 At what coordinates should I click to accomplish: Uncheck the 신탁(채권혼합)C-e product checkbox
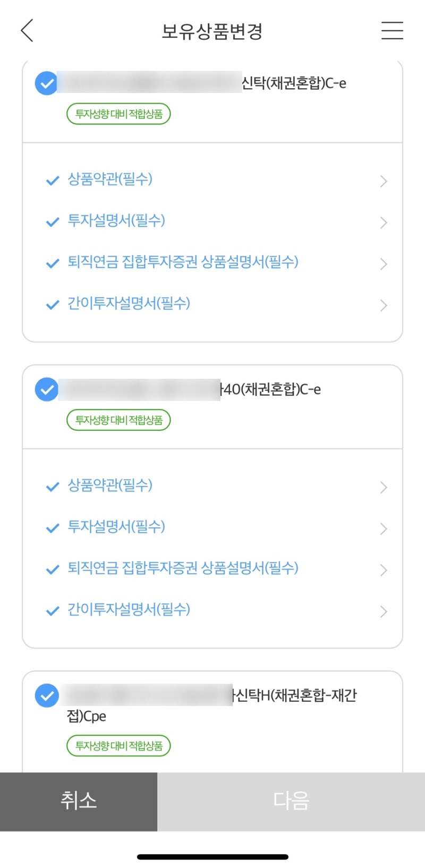point(46,83)
